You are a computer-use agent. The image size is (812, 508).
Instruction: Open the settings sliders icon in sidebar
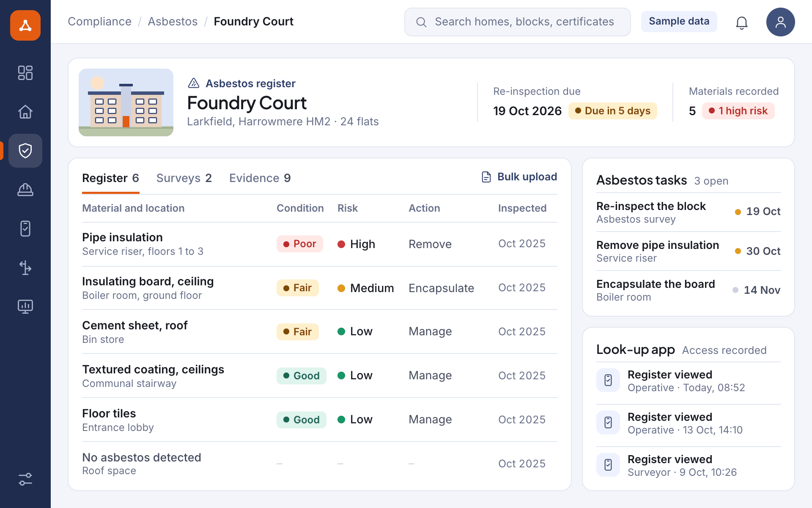(x=25, y=479)
